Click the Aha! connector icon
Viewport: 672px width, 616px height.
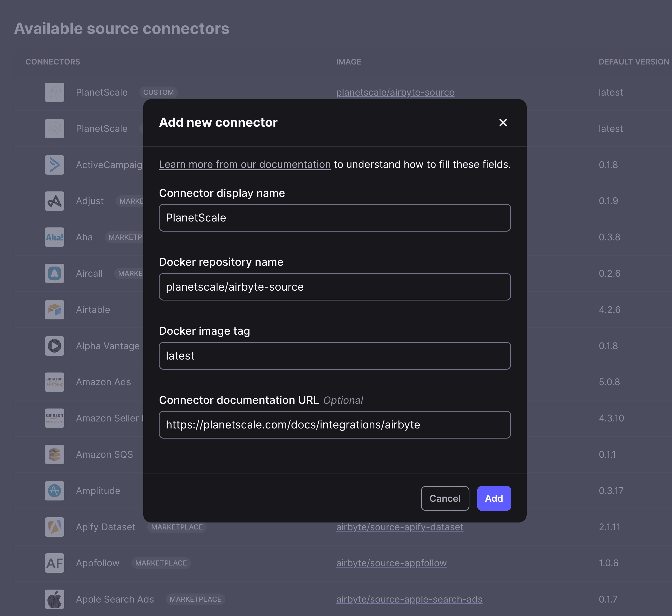55,237
